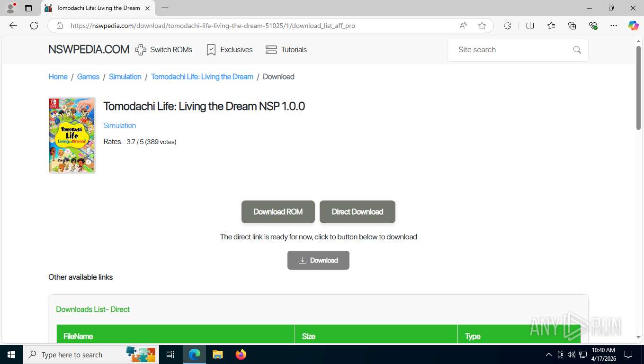644x364 pixels.
Task: Click the Switch ROMs gamepad icon
Action: tap(141, 50)
